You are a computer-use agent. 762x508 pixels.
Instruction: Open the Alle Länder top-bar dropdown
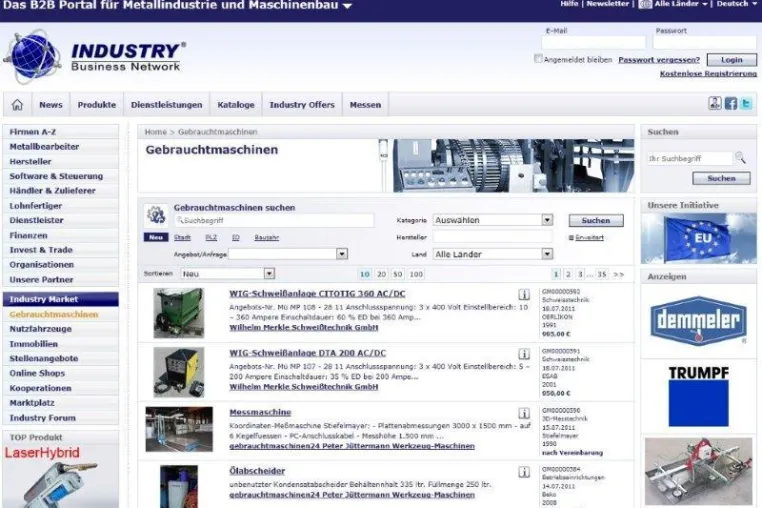click(x=680, y=4)
